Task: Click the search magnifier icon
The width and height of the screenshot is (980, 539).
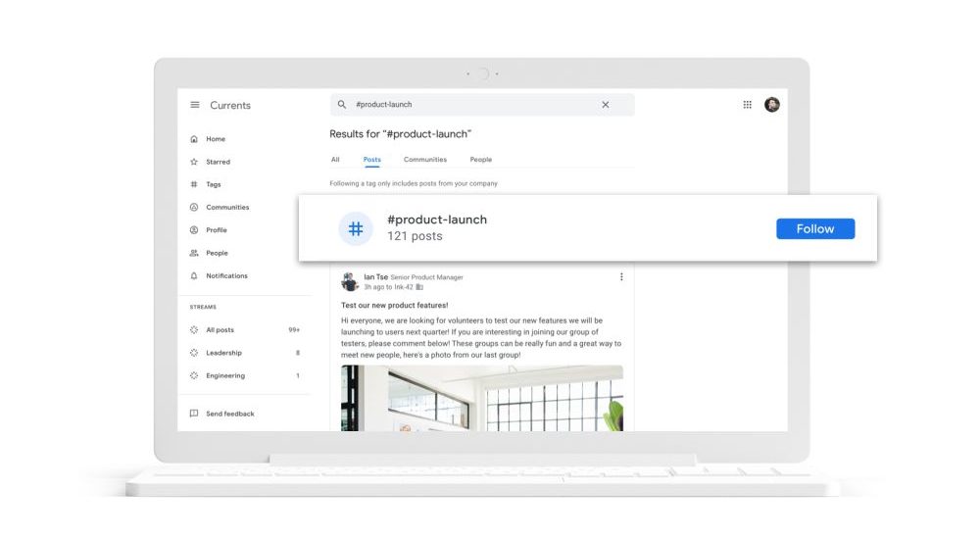Action: 342,105
